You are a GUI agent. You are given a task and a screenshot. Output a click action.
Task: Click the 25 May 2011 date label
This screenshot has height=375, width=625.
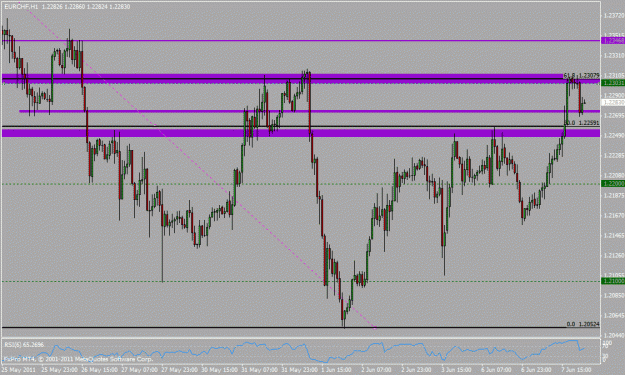coord(18,369)
